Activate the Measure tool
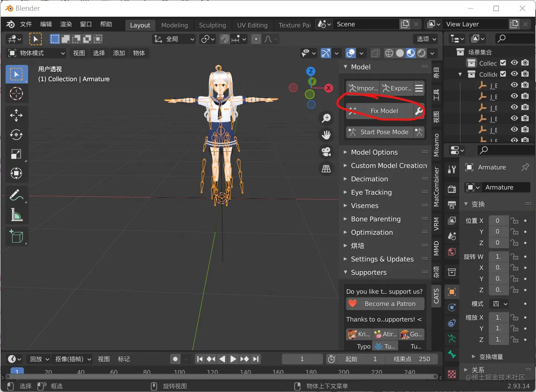Image resolution: width=536 pixels, height=392 pixels. pyautogui.click(x=16, y=215)
